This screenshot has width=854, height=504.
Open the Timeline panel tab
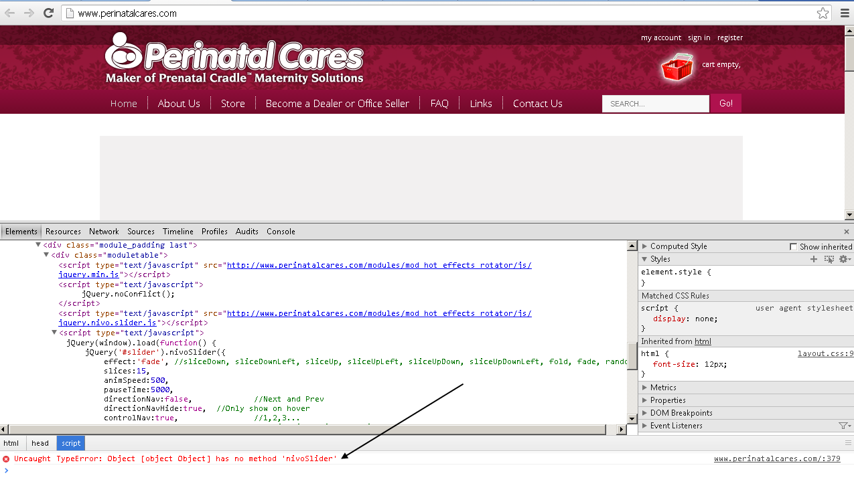178,232
